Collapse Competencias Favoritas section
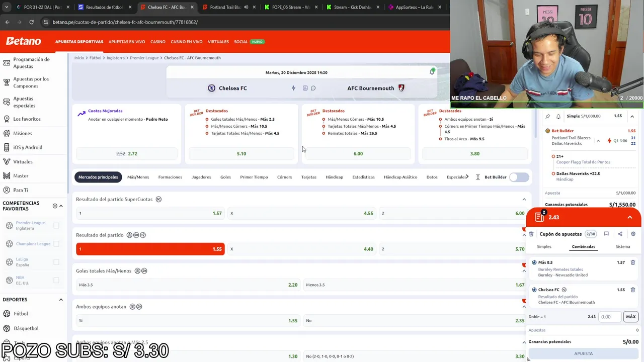 tap(61, 206)
